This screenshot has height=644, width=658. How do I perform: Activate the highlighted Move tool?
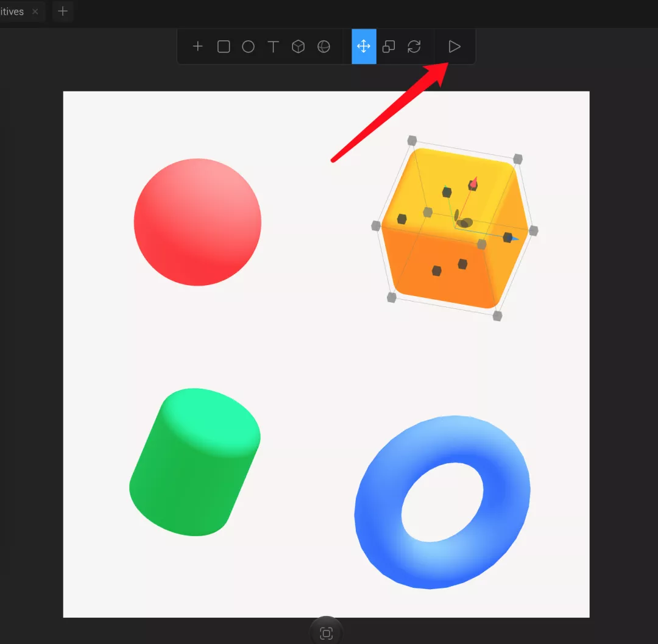point(364,46)
